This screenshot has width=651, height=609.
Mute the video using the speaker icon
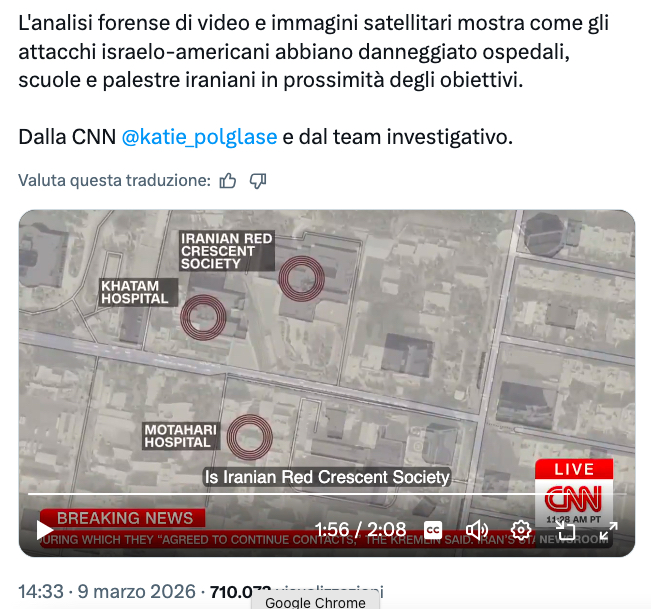[477, 530]
